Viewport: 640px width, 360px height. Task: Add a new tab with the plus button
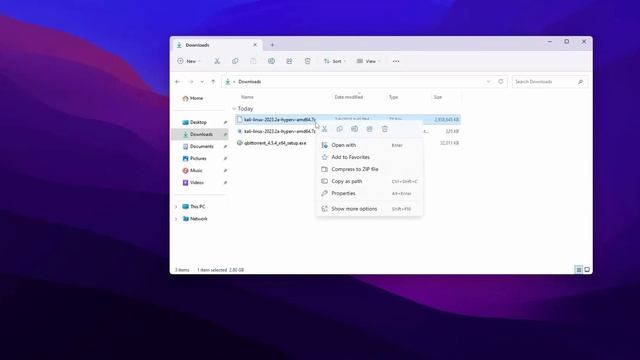tap(272, 45)
